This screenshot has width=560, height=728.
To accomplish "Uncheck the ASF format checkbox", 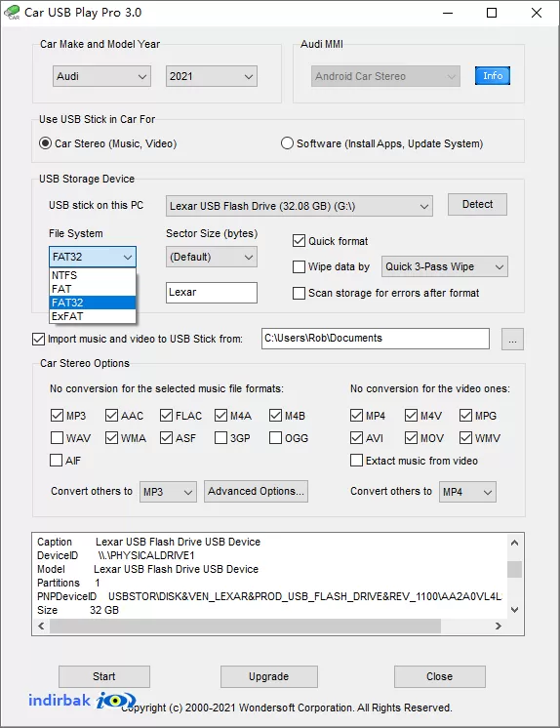I will tap(166, 438).
